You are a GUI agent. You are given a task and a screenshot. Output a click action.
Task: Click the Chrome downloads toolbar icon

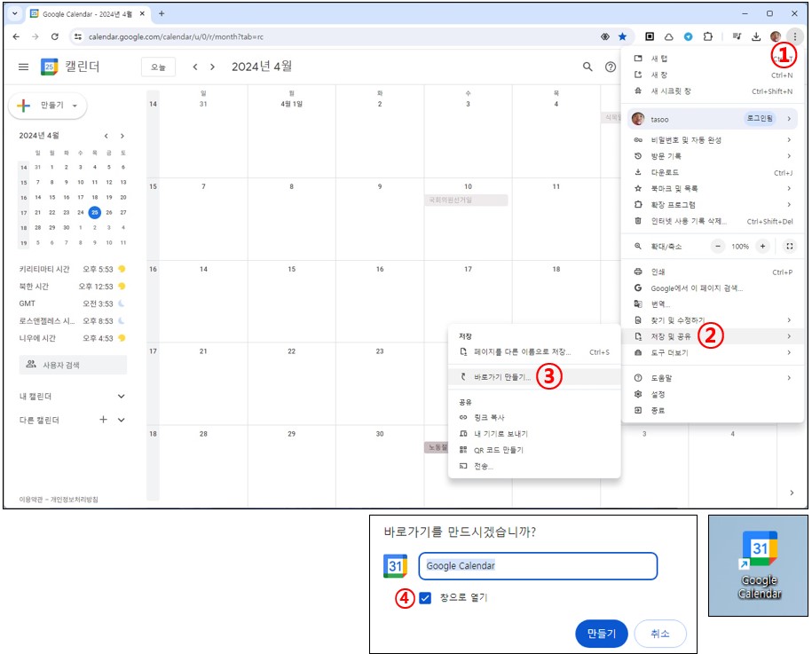[x=756, y=36]
